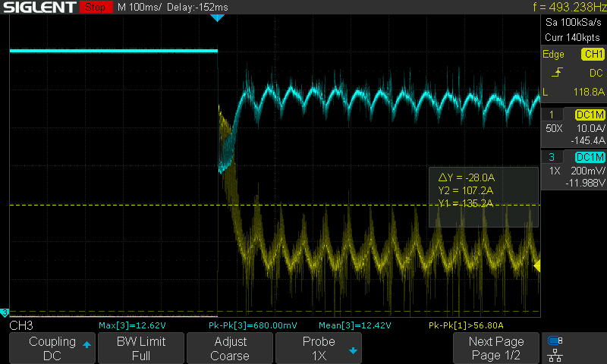This screenshot has height=364, width=607.
Task: Click the channel 1 probe 50X label
Action: (554, 128)
